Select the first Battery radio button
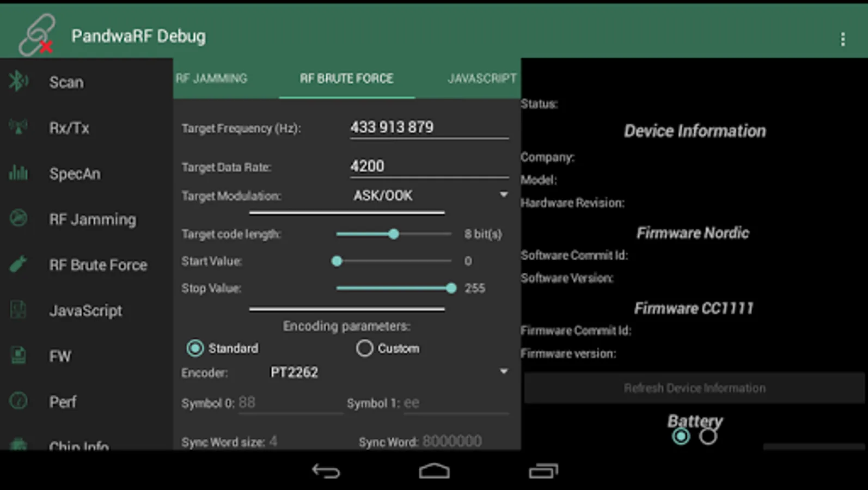This screenshot has height=490, width=868. [681, 436]
